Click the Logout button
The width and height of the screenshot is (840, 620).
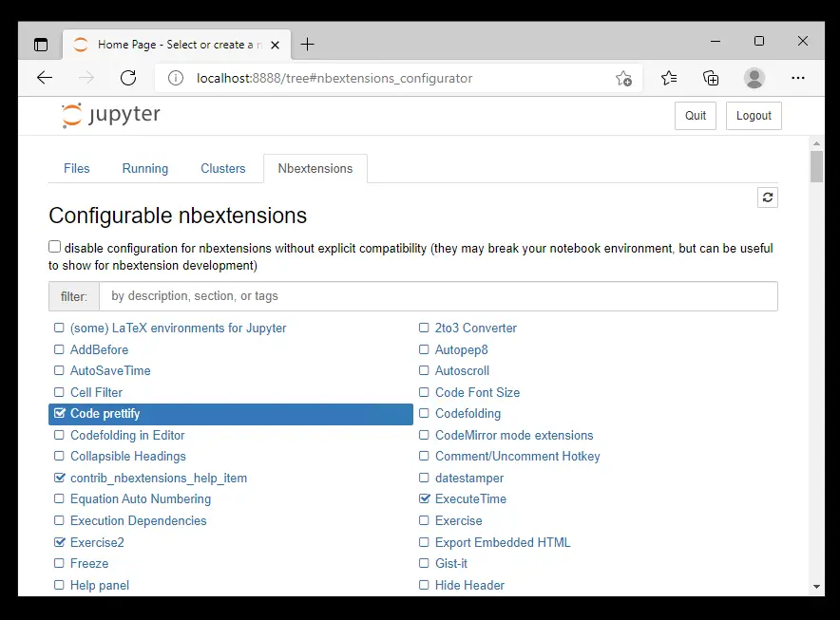click(x=754, y=116)
